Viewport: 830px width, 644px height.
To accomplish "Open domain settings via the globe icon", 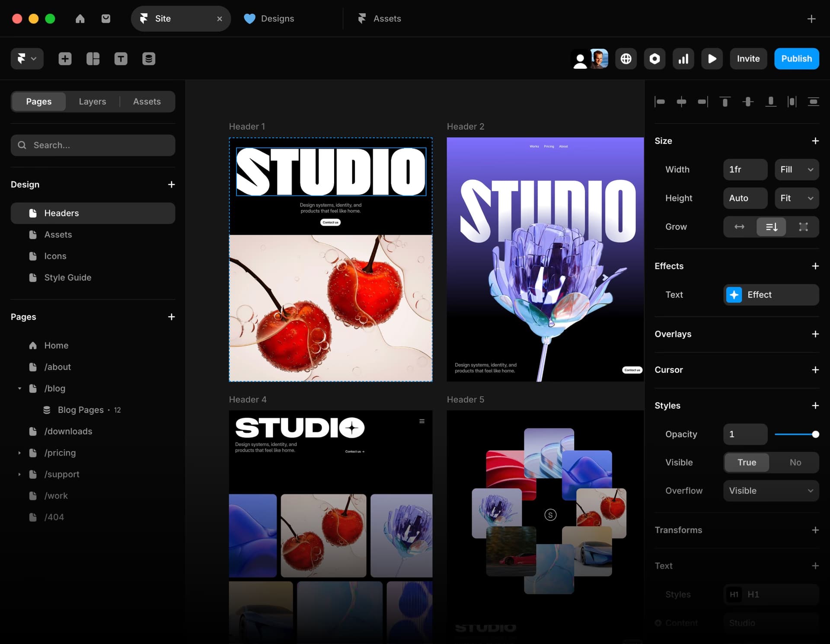I will point(626,59).
